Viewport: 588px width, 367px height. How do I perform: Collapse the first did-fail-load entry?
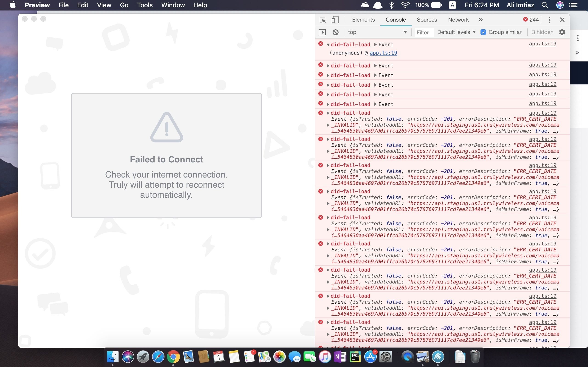coord(328,45)
